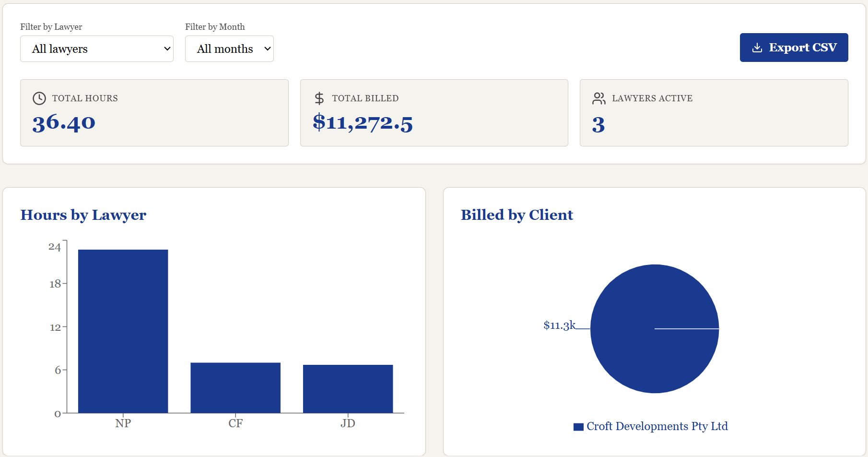Click the $11.3k pie chart label

[559, 325]
